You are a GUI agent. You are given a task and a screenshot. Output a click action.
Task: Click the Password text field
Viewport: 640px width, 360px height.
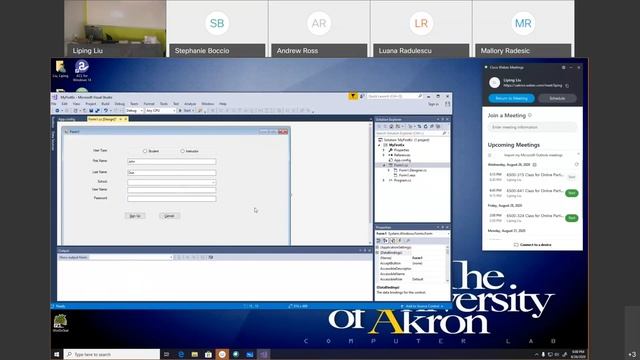click(x=171, y=198)
